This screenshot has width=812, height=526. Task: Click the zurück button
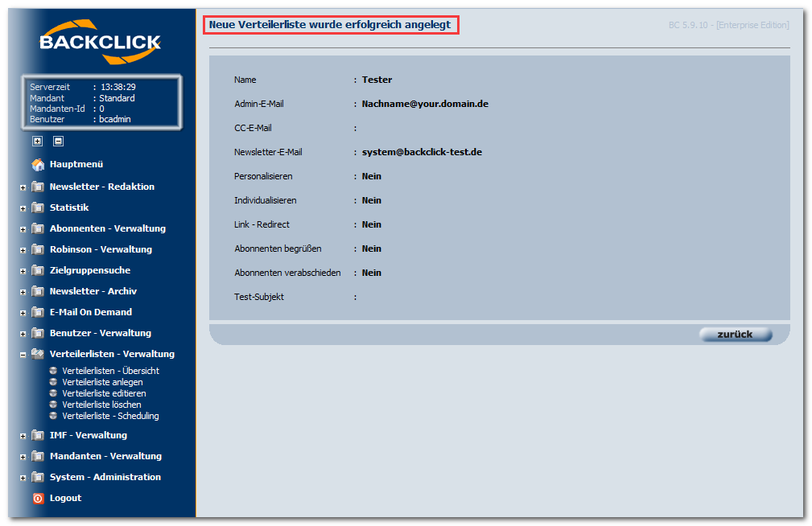(x=736, y=335)
